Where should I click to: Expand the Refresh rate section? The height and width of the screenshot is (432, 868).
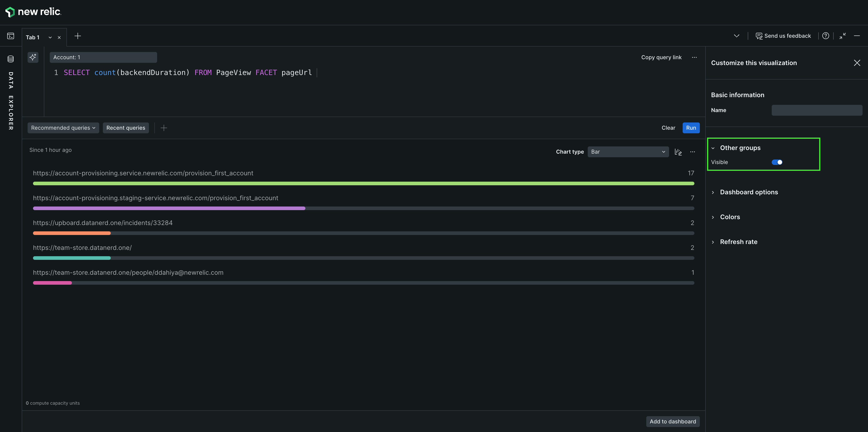738,242
